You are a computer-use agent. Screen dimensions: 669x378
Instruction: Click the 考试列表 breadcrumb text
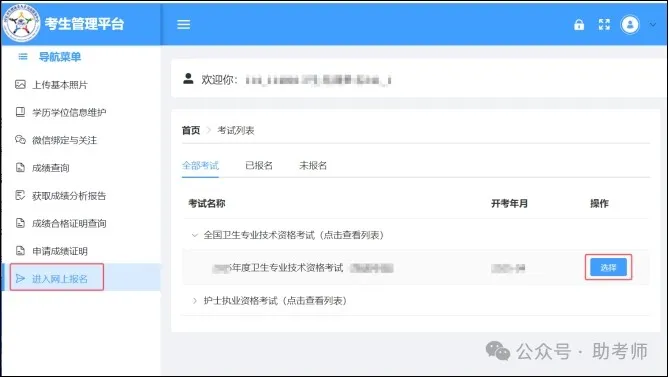coord(236,131)
